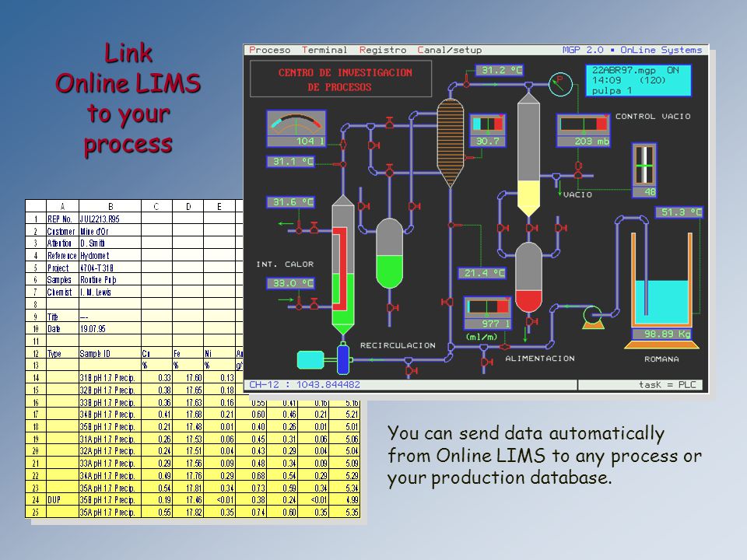Click the 31.2 °C temperature readout
The width and height of the screenshot is (747, 560).
coord(500,71)
